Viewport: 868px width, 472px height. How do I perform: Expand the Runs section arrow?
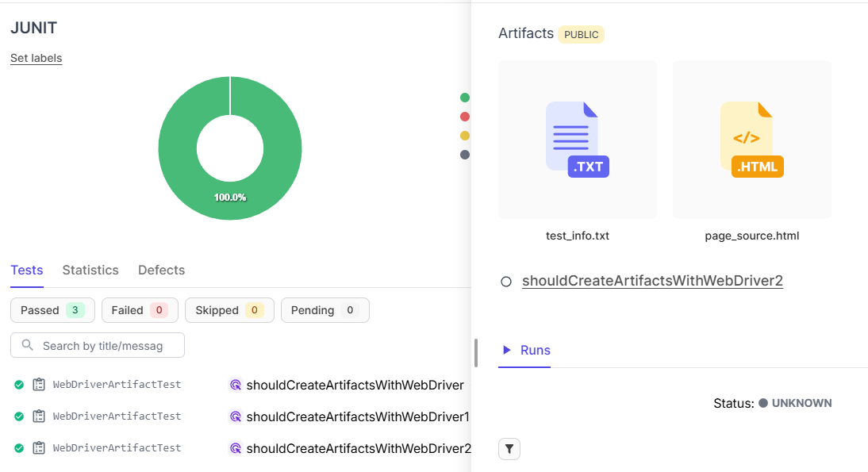pyautogui.click(x=507, y=350)
